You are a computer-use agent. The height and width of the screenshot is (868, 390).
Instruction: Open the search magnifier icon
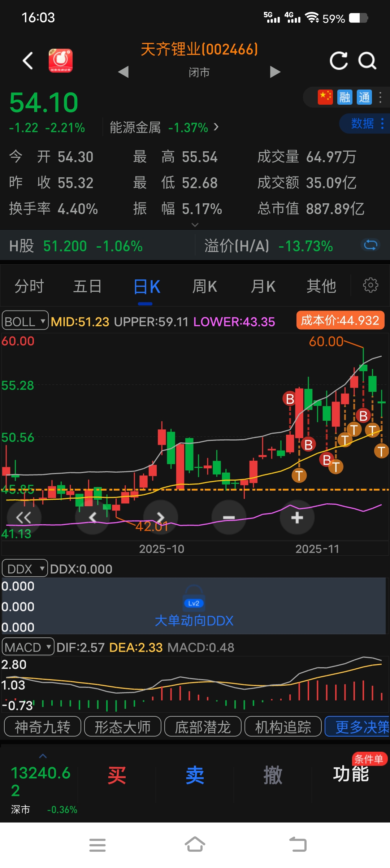point(368,61)
